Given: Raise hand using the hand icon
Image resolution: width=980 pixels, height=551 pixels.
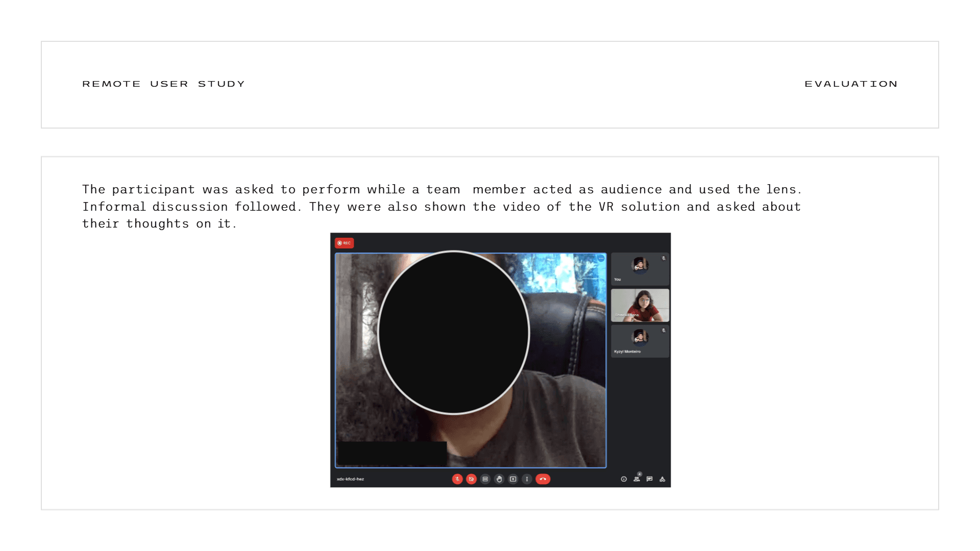Looking at the screenshot, I should tap(499, 479).
